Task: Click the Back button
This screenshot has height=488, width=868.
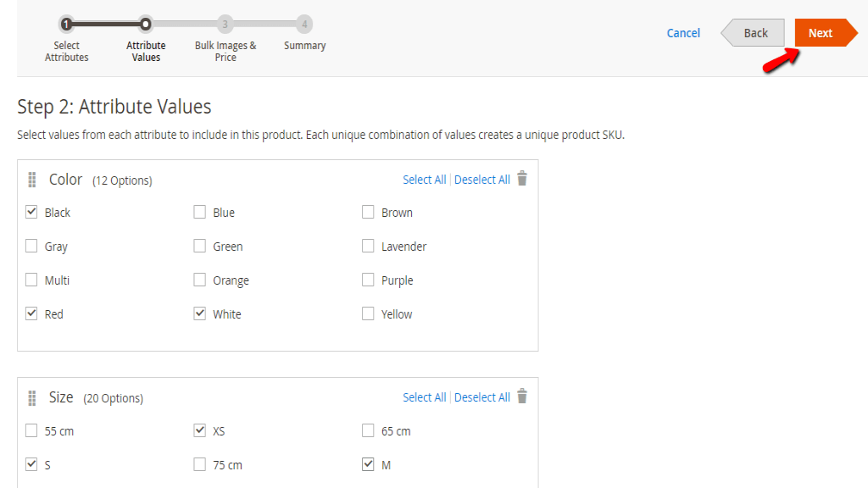Action: coord(753,32)
